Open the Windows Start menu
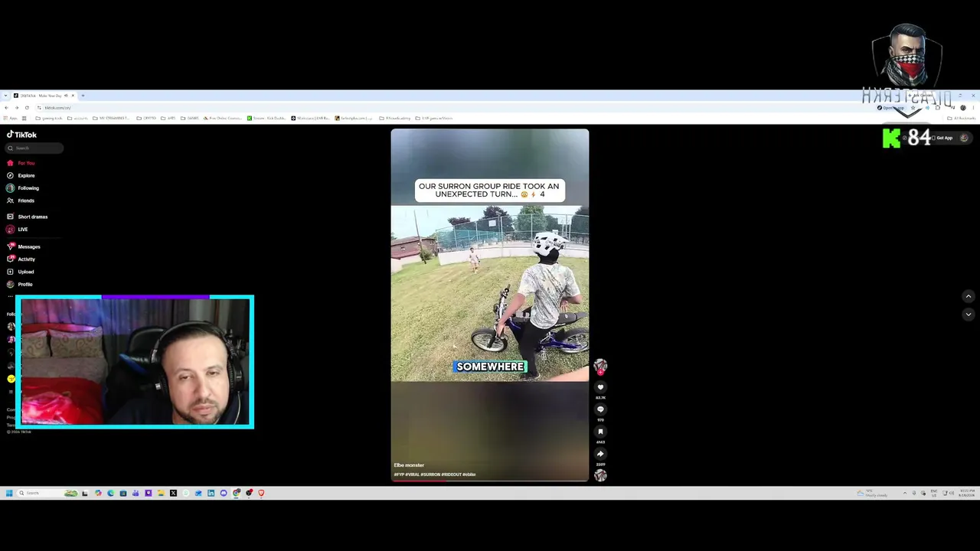The width and height of the screenshot is (980, 551). coord(9,493)
